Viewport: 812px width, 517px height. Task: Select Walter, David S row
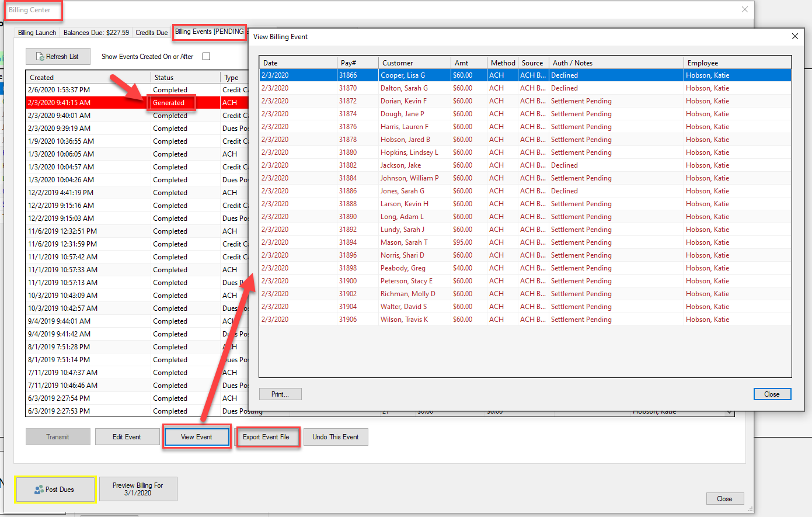[x=525, y=307]
